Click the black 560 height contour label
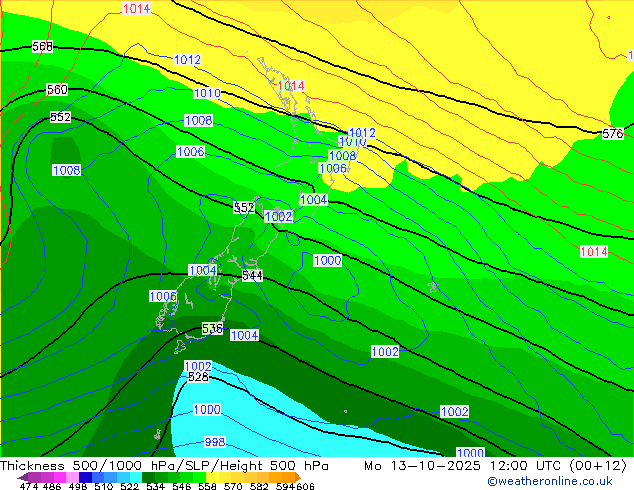 (x=57, y=89)
